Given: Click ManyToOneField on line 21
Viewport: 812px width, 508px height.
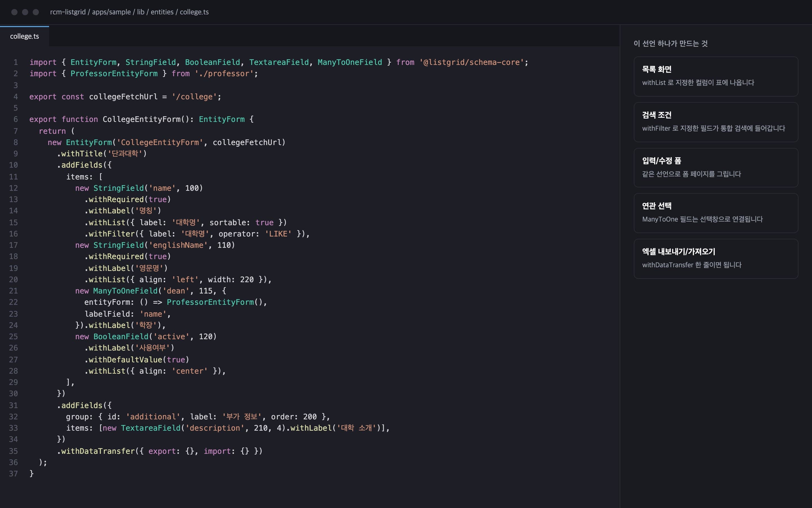Looking at the screenshot, I should click(x=125, y=291).
